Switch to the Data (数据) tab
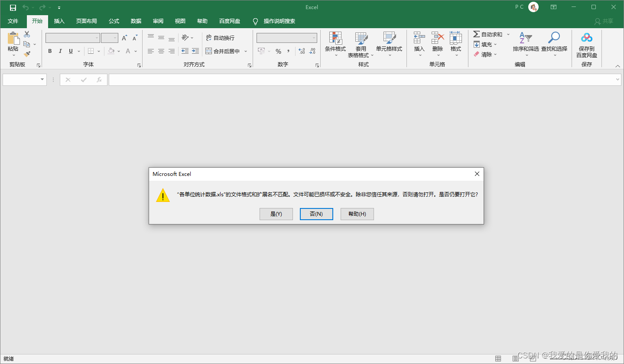Viewport: 624px width, 364px height. tap(136, 21)
